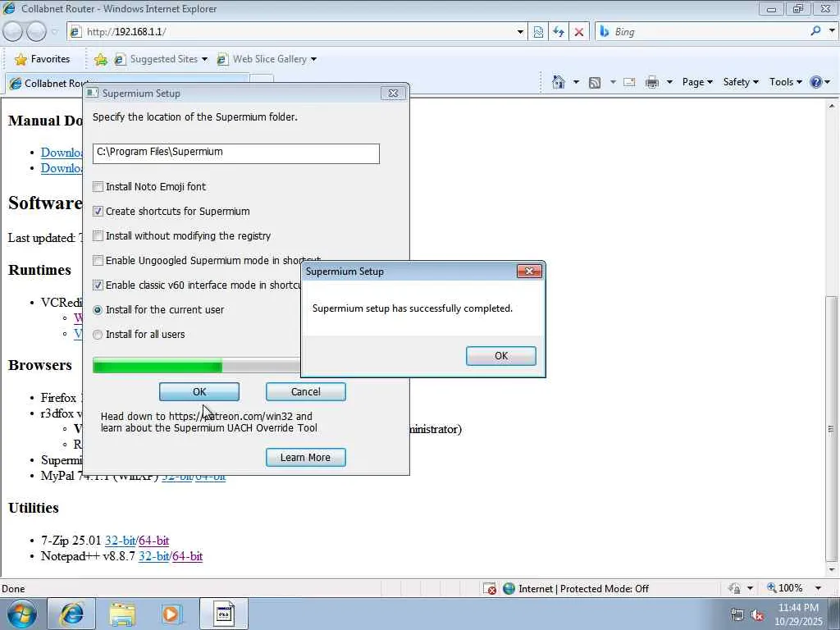The width and height of the screenshot is (840, 630).
Task: Check Install without modifying the registry
Action: point(98,235)
